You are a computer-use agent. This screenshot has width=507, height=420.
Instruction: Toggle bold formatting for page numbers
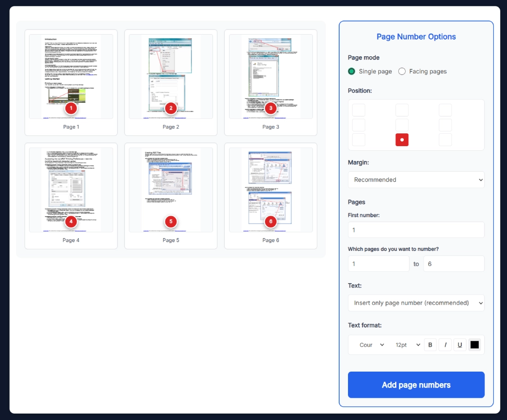click(x=430, y=344)
